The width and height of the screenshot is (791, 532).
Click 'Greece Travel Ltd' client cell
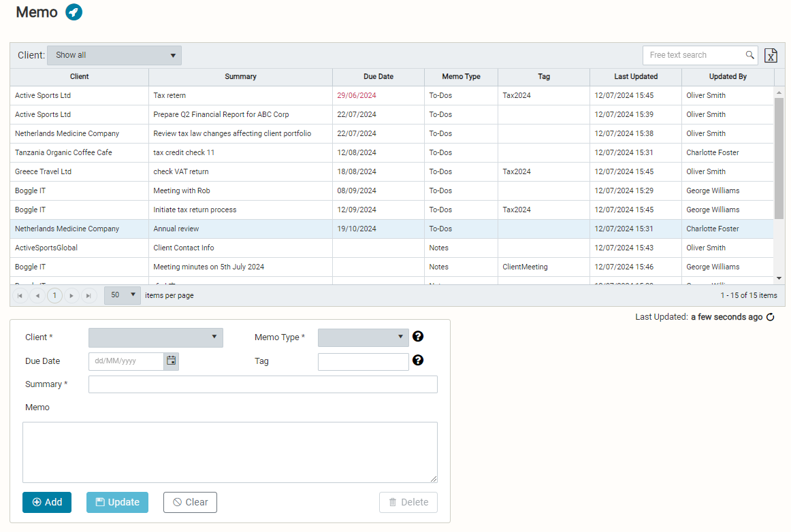(x=79, y=172)
